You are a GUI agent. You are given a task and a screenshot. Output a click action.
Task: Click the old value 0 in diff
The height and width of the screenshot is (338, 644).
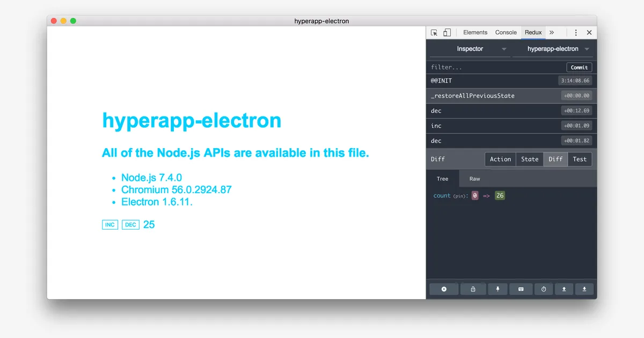click(475, 196)
